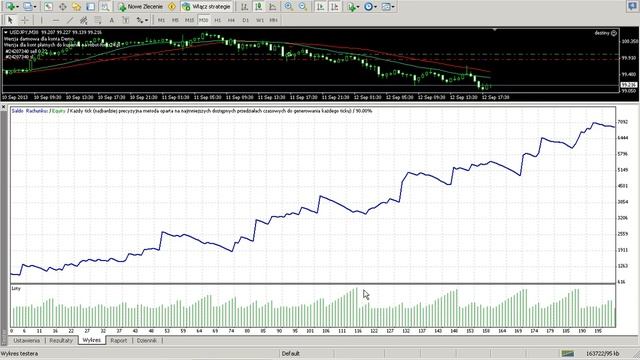Click the connection status bars icon
Viewport: 640px width, 360px height.
567,353
